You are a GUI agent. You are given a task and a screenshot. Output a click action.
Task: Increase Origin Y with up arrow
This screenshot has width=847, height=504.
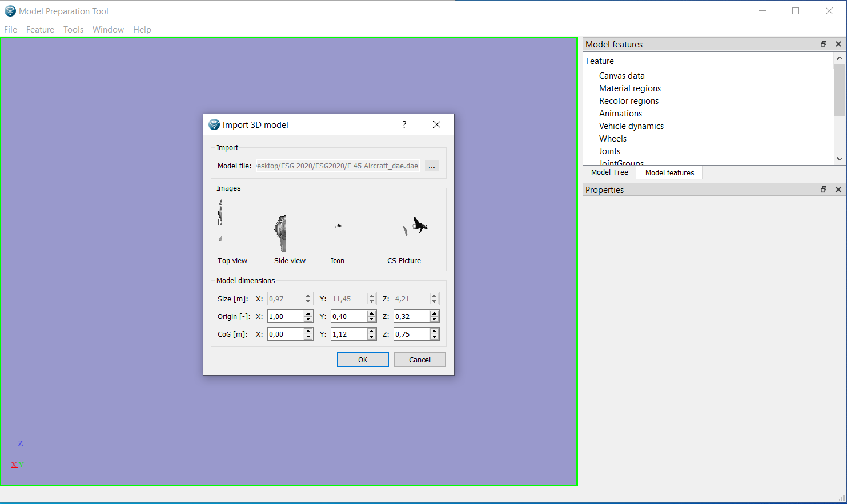point(372,313)
